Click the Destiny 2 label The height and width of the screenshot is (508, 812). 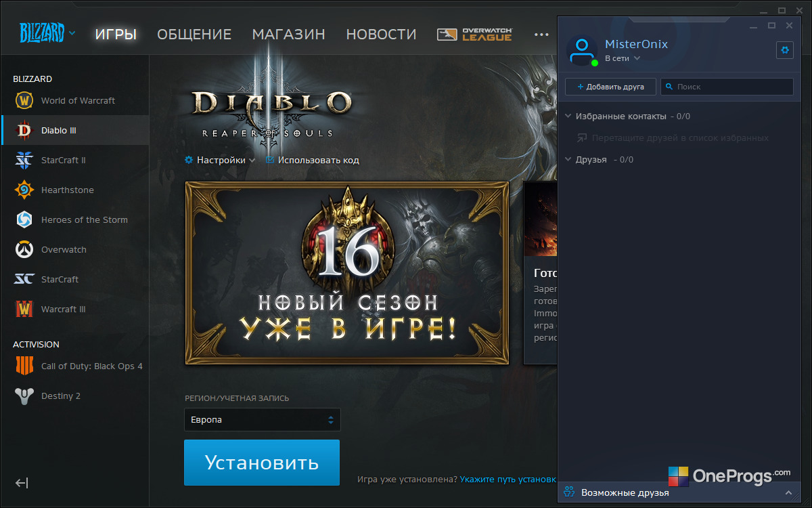pyautogui.click(x=61, y=396)
